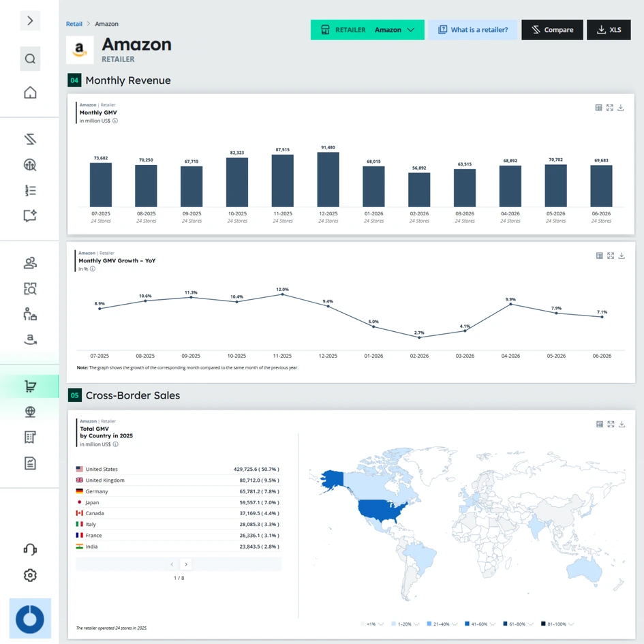Viewport: 644px width, 644px height.
Task: Download the Total GMV by Country chart
Action: point(622,425)
